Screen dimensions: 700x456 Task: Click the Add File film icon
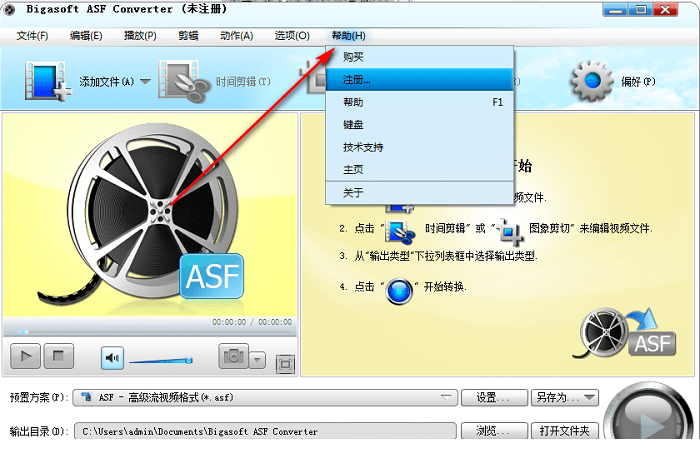click(x=48, y=81)
